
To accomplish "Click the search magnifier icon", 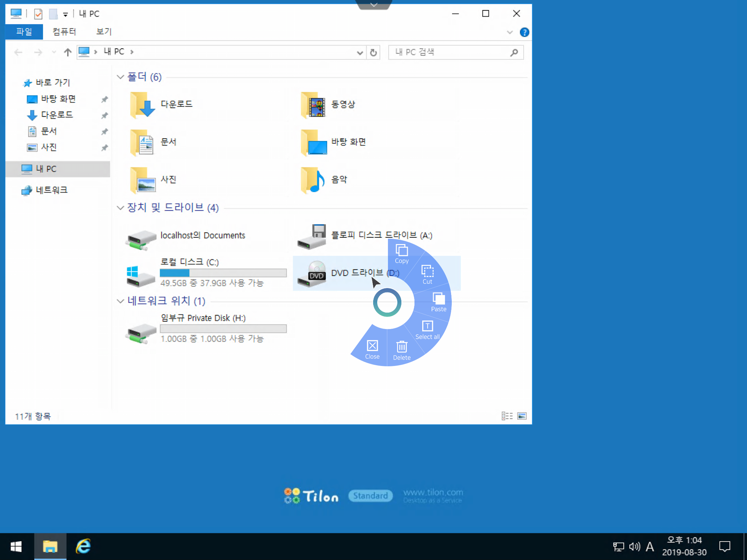I will click(x=514, y=52).
